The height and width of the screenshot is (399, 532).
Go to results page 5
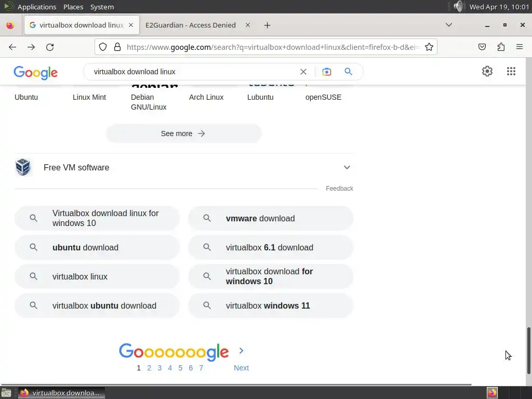(x=180, y=368)
